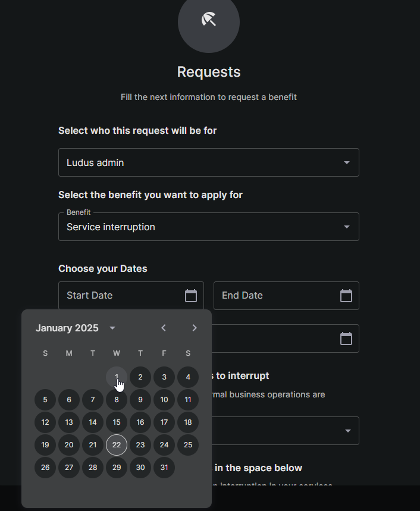Screen dimensions: 420x511
Task: Open the Start Date calendar icon
Action: 191,296
